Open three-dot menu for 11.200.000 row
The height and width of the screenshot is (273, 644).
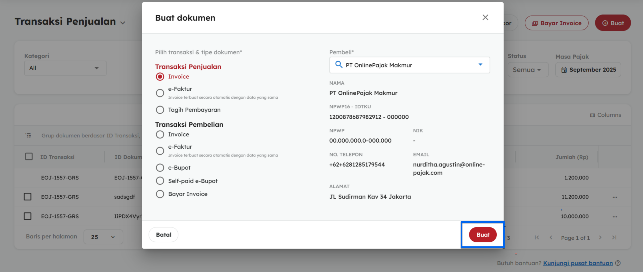[x=615, y=197]
